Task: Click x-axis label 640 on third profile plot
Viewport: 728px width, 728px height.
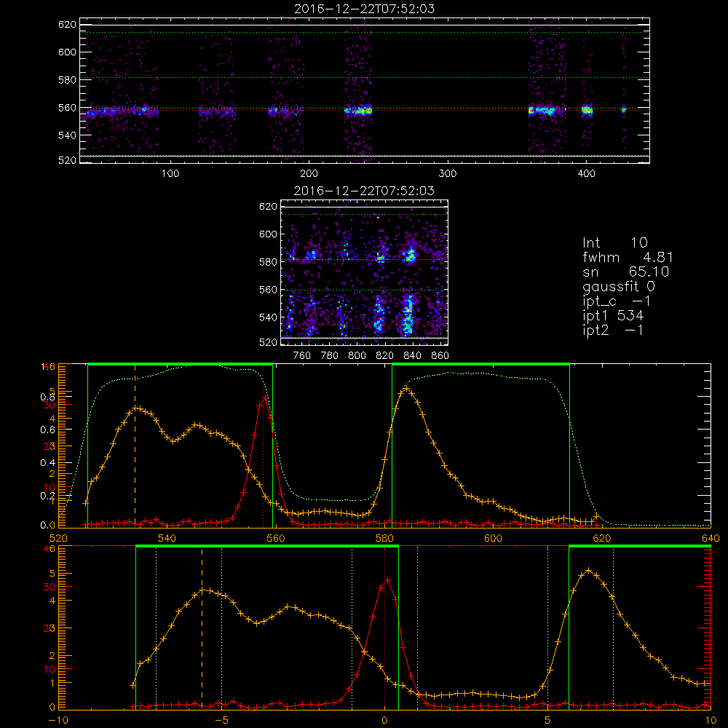Action: (x=711, y=539)
